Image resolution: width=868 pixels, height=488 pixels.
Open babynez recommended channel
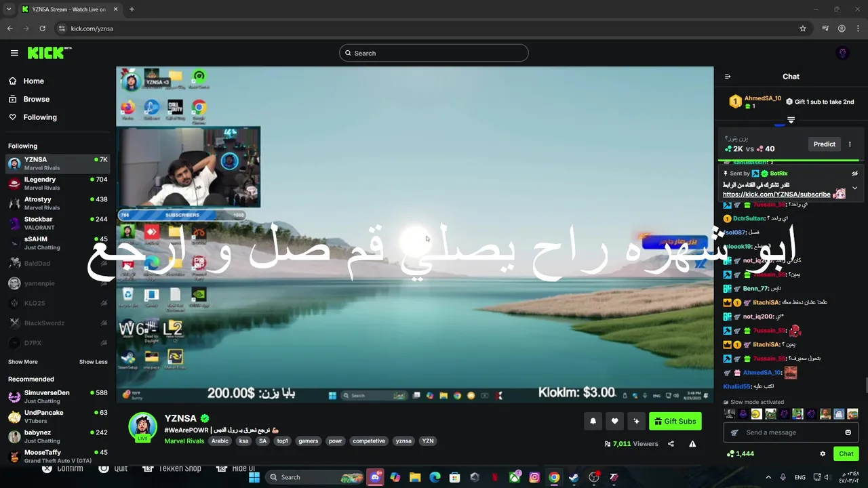(x=57, y=436)
